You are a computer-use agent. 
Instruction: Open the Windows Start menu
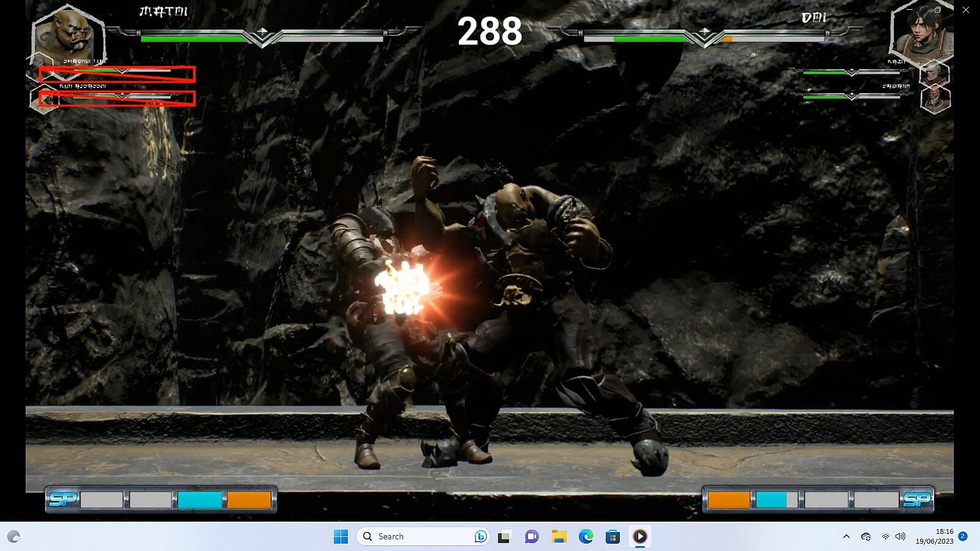(341, 537)
